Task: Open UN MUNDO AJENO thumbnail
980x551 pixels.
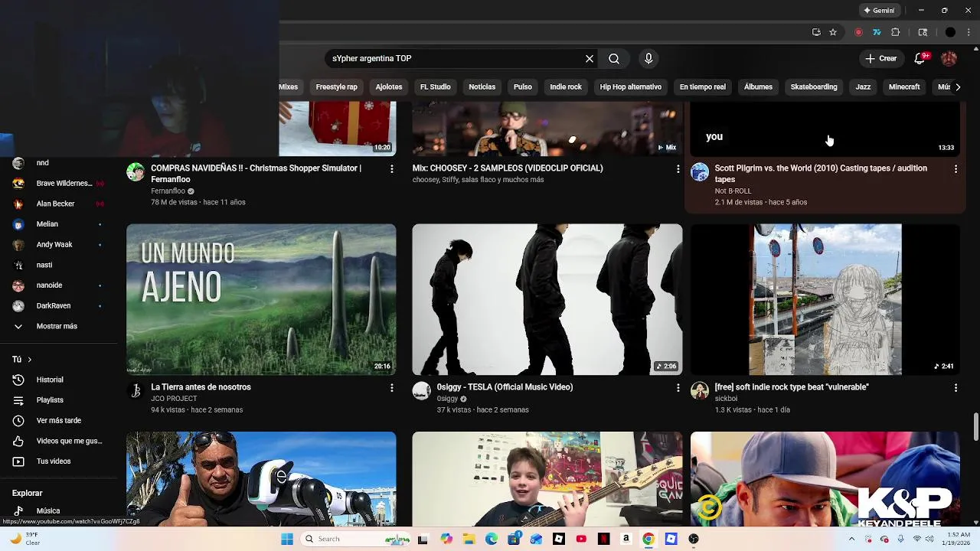Action: pos(261,299)
